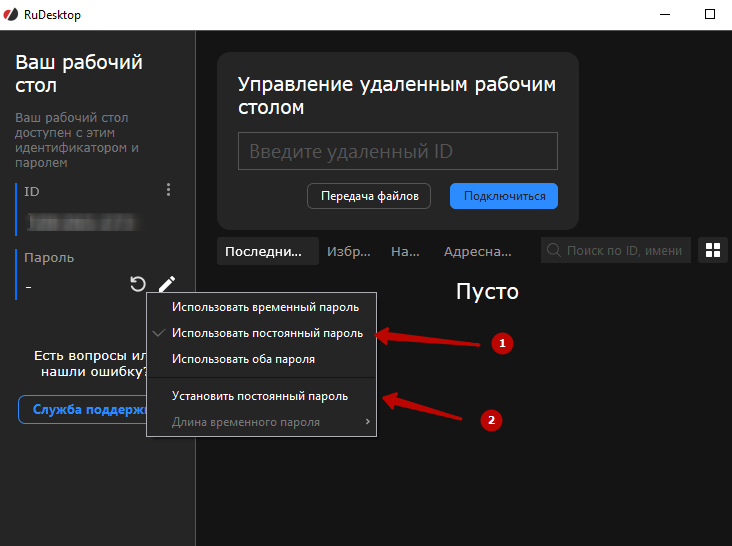Switch to the 'Избр...' tab
Screen dimensions: 732x546
pos(349,252)
